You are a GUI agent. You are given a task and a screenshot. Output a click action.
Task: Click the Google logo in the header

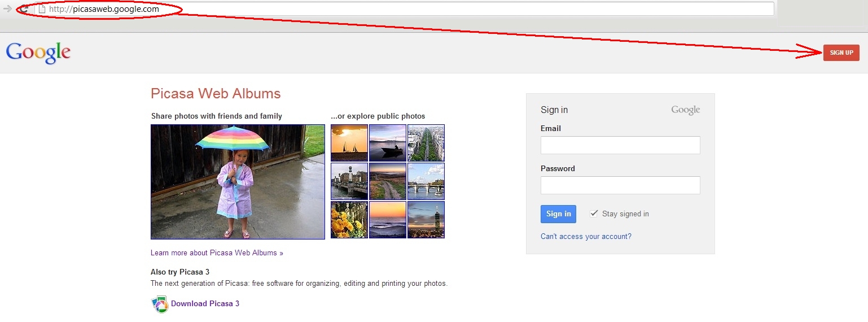[x=38, y=53]
